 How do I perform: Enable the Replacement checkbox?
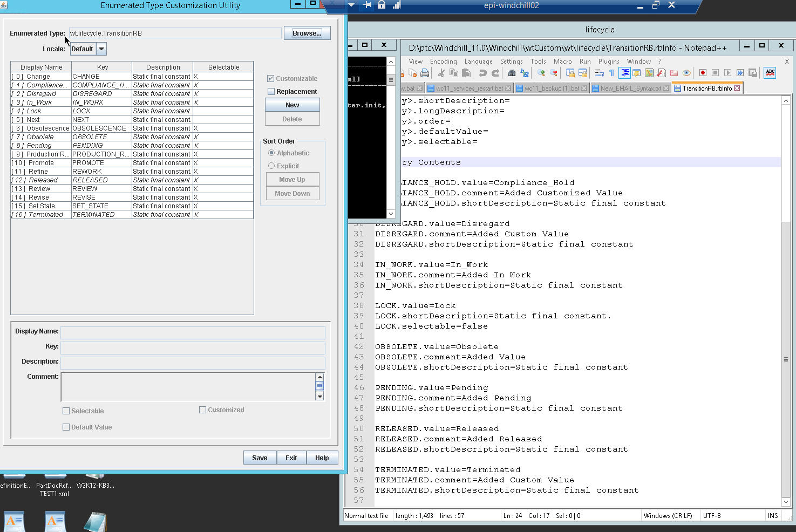click(x=271, y=91)
